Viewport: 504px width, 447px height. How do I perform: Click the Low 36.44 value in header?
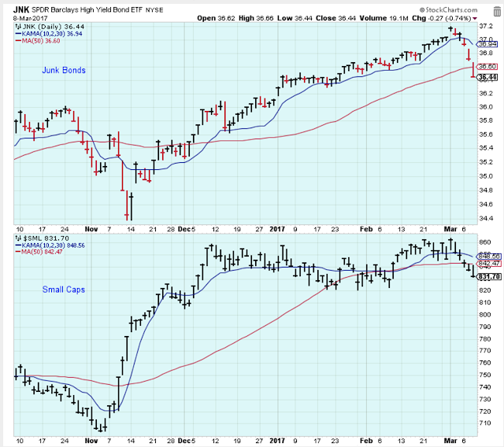pyautogui.click(x=295, y=18)
